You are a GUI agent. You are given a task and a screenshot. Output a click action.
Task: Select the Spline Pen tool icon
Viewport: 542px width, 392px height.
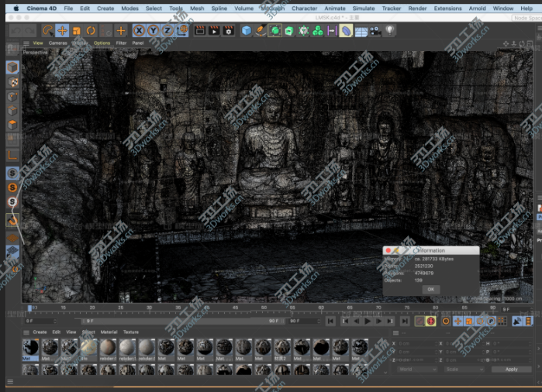pos(261,31)
